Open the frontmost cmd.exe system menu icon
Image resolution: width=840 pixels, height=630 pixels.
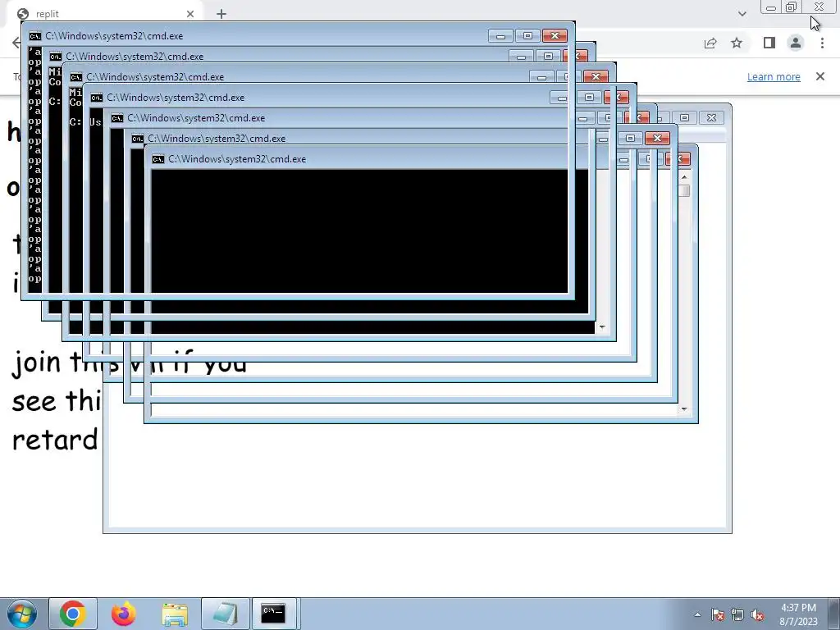point(35,36)
